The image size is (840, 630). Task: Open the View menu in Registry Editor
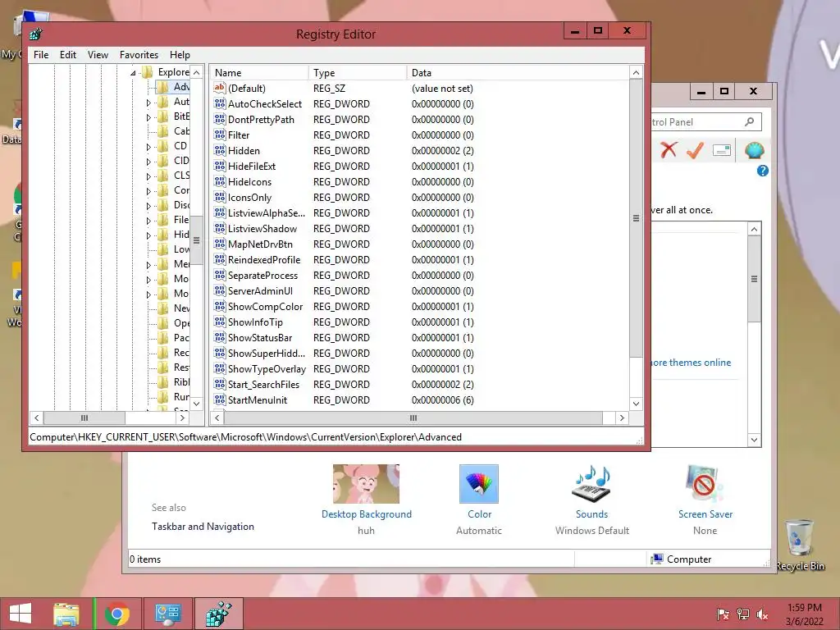point(98,55)
